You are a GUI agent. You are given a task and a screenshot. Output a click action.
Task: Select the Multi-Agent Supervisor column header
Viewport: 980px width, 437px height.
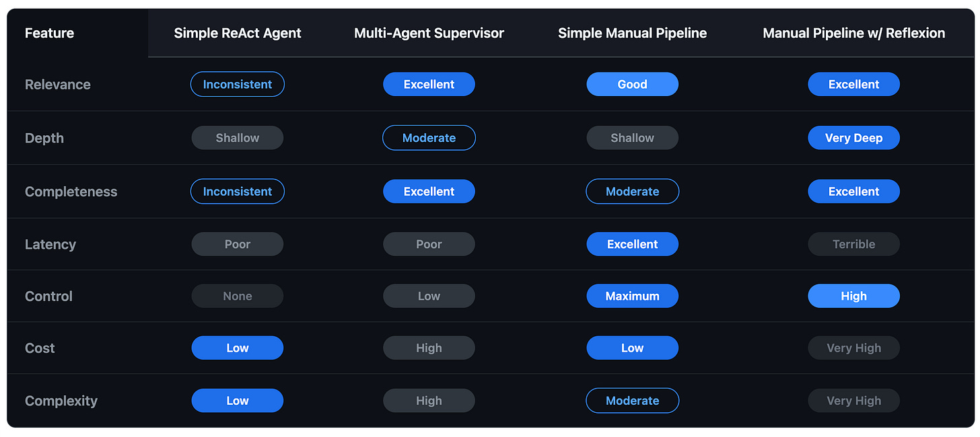tap(429, 33)
